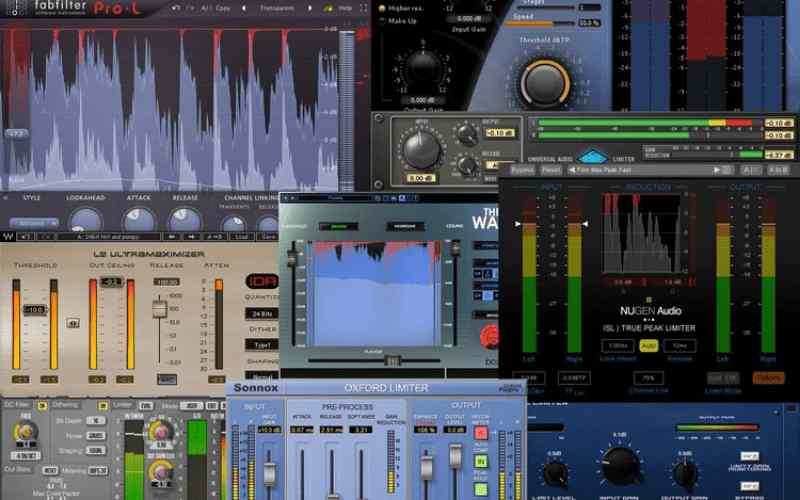Click the Attack knob in Pro-L

click(139, 220)
